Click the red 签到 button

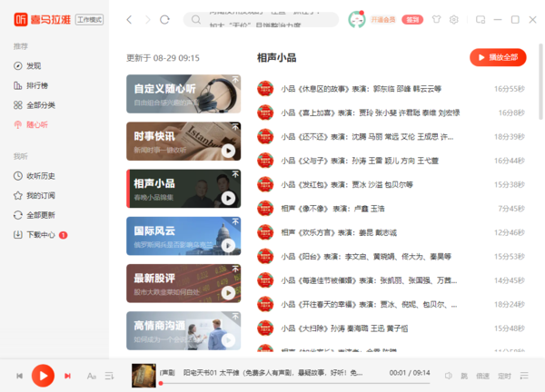pyautogui.click(x=412, y=20)
